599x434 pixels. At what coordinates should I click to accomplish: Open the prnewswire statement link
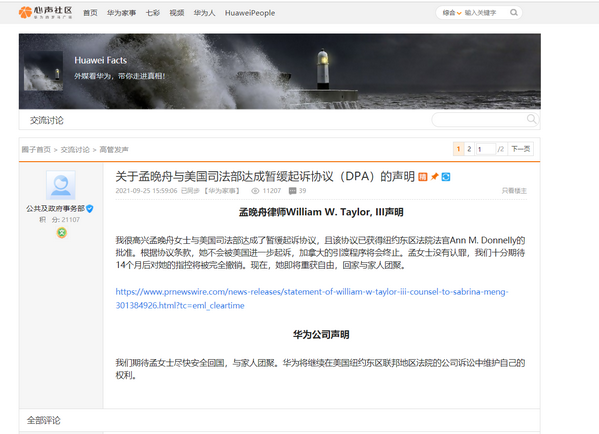pos(312,298)
